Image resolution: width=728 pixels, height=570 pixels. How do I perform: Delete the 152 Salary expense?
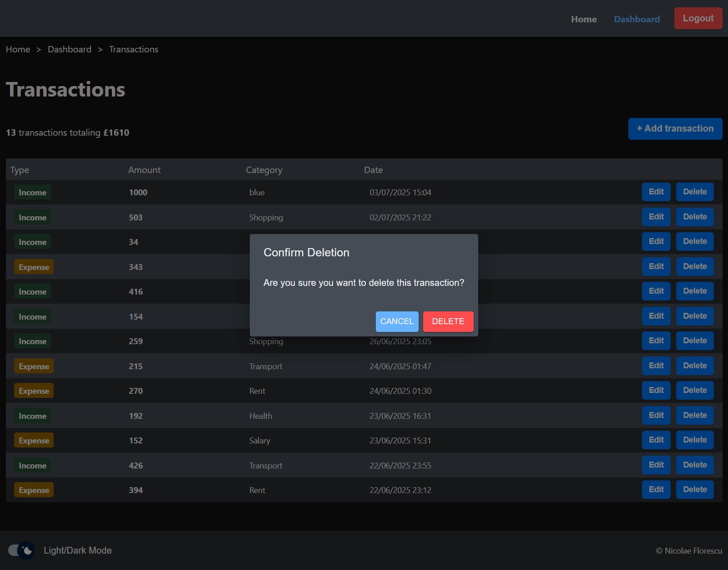(694, 440)
